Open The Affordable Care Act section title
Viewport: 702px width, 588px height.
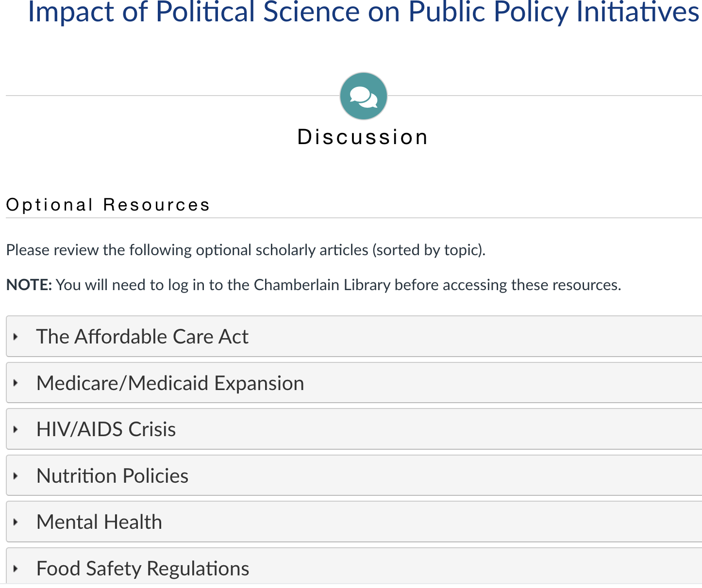tap(142, 337)
